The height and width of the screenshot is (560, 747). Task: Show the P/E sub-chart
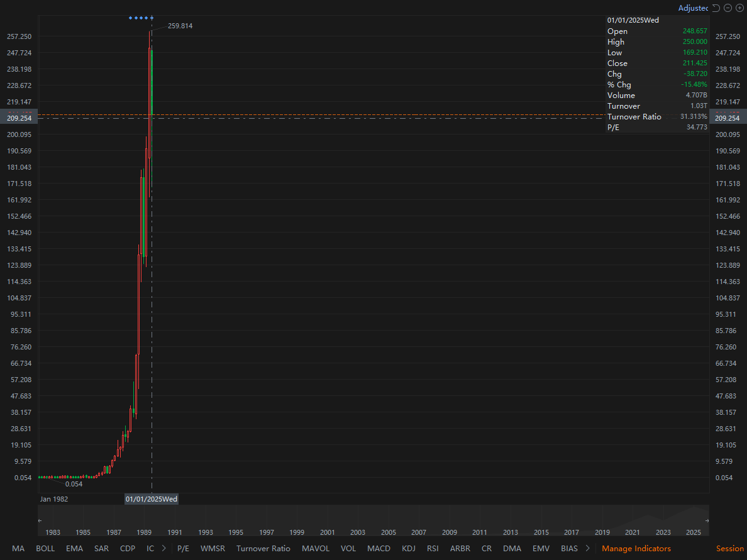coord(183,549)
